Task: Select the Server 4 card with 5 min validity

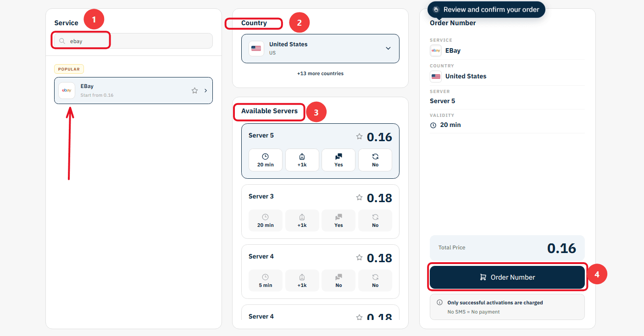Action: [320, 272]
